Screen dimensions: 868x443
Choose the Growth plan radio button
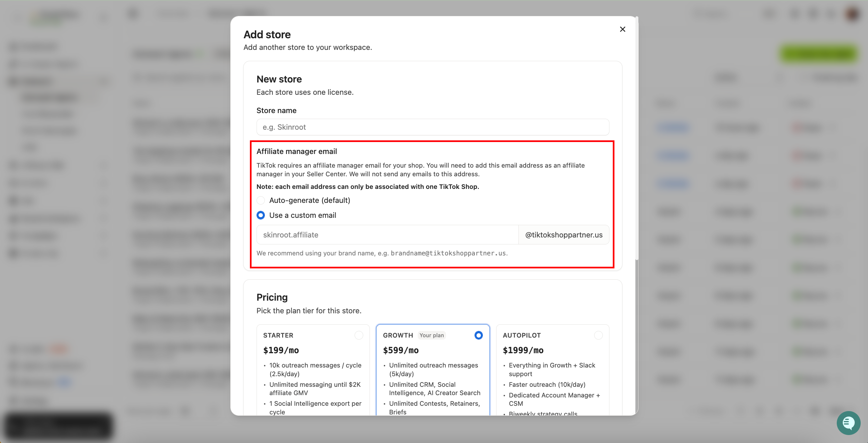tap(479, 335)
